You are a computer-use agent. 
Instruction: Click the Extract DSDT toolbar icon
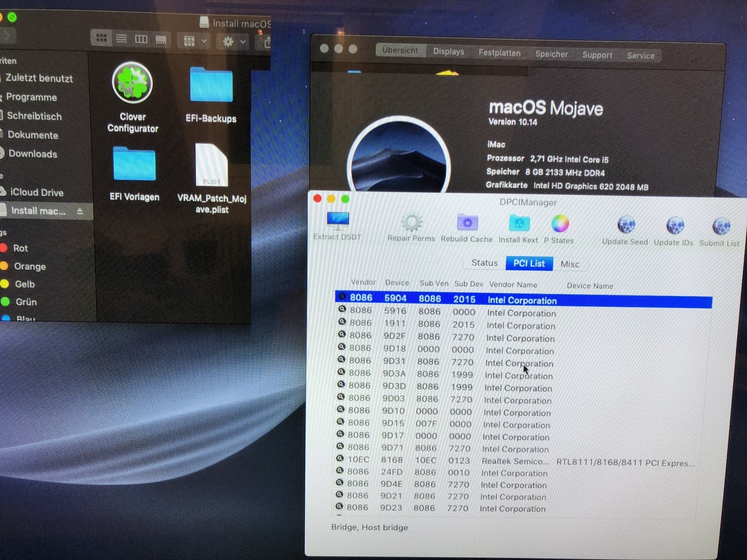[338, 221]
